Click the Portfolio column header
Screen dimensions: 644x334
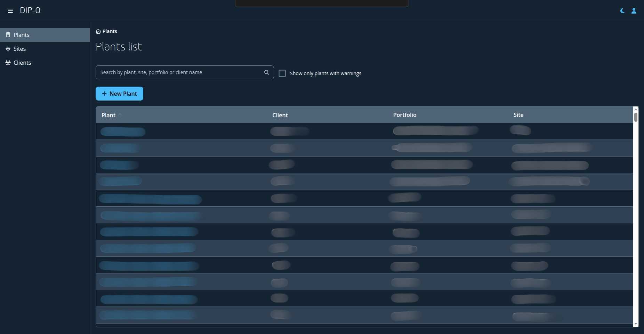click(404, 115)
